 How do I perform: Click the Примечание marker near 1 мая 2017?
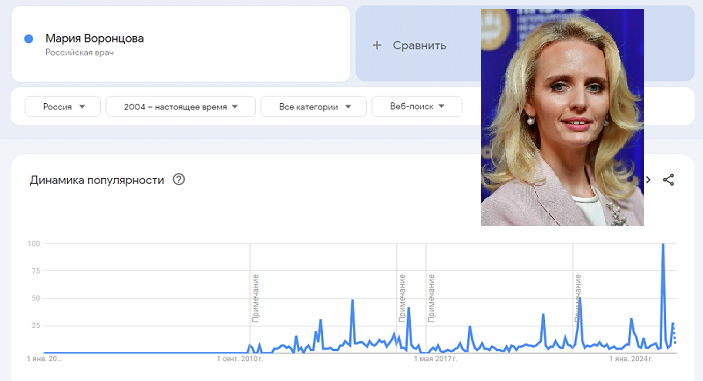tap(431, 298)
